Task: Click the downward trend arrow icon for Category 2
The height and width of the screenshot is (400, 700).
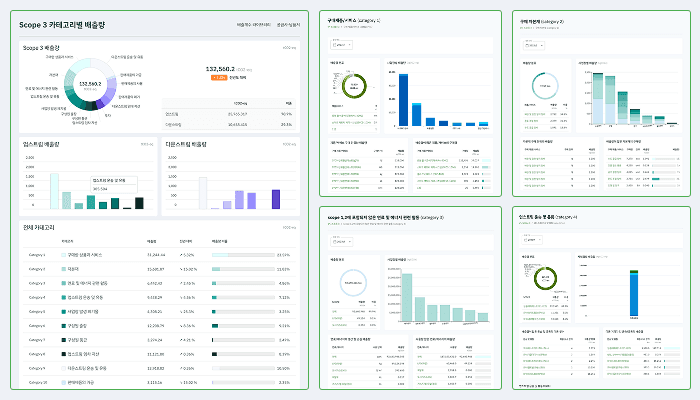Action: pos(180,269)
